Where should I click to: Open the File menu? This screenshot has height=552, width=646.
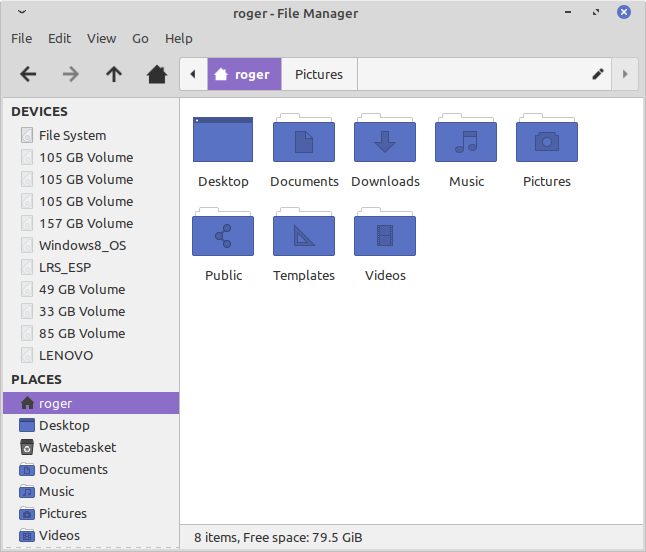pos(21,38)
